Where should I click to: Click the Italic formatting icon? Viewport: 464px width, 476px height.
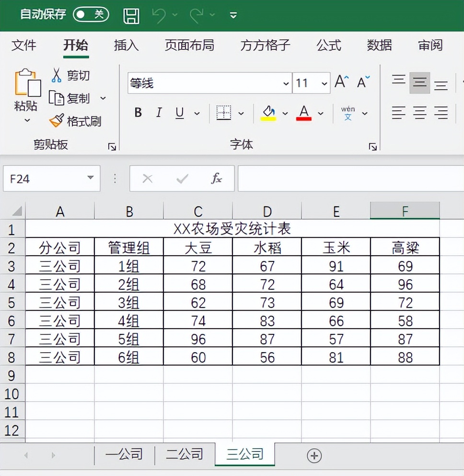click(x=159, y=113)
